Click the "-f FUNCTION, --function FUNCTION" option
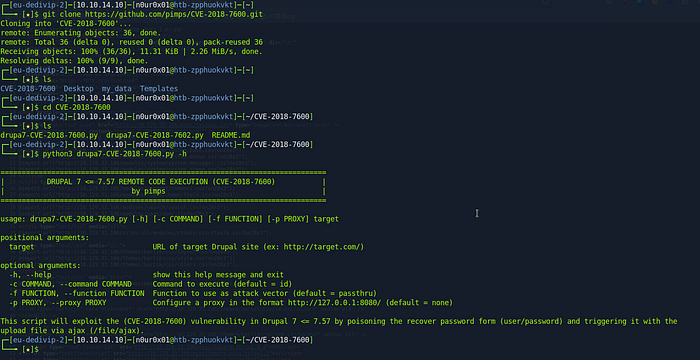This screenshot has width=700, height=360. coord(76,293)
